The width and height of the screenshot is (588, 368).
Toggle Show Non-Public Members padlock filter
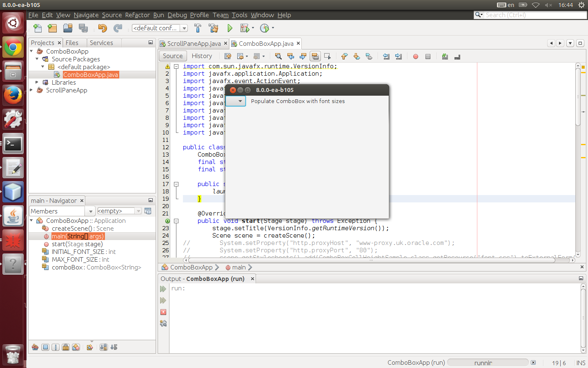[65, 347]
